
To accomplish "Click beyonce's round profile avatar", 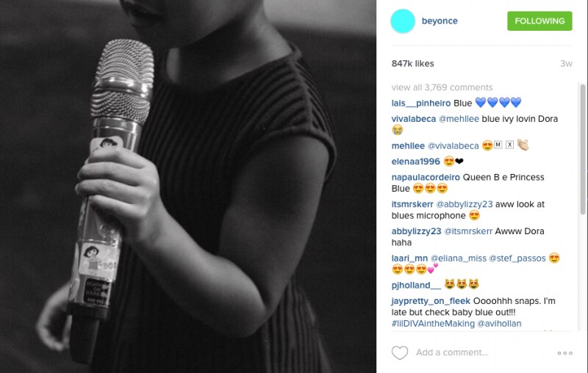I will (x=403, y=21).
